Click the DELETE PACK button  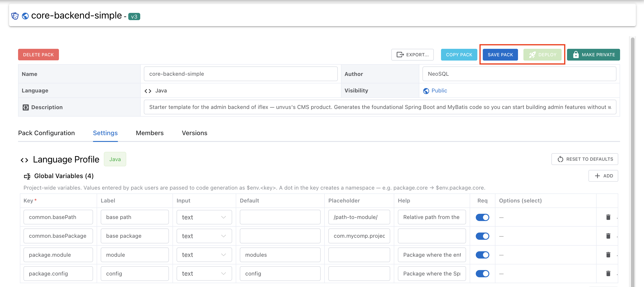click(x=38, y=54)
